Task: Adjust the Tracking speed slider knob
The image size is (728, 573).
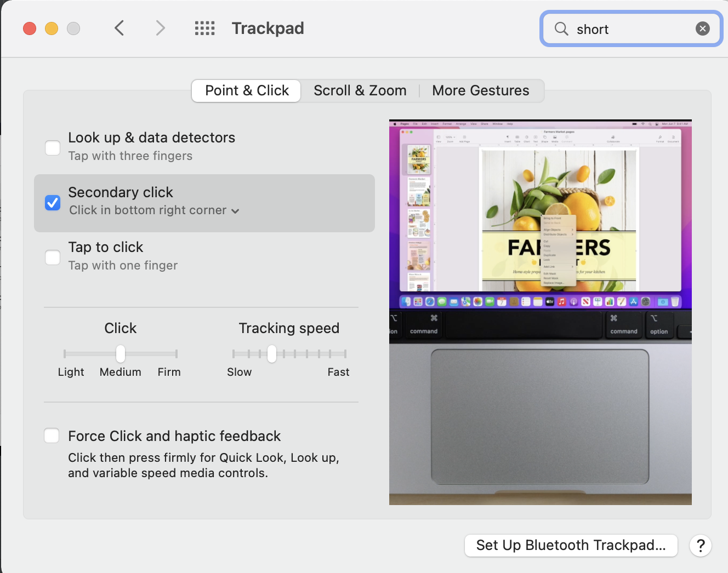Action: pos(272,354)
